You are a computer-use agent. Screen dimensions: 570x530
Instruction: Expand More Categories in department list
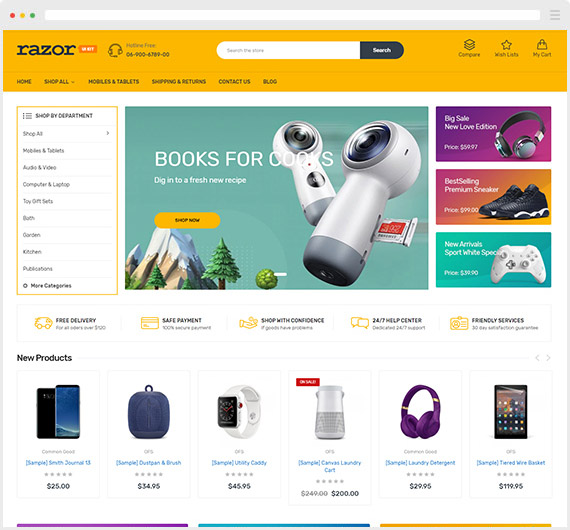tap(47, 286)
